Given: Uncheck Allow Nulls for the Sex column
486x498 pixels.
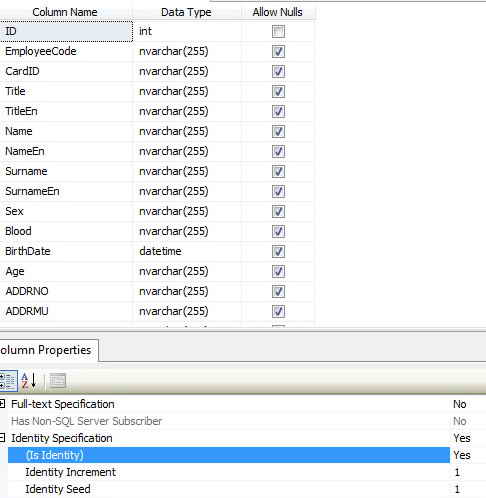Looking at the screenshot, I should pos(278,212).
